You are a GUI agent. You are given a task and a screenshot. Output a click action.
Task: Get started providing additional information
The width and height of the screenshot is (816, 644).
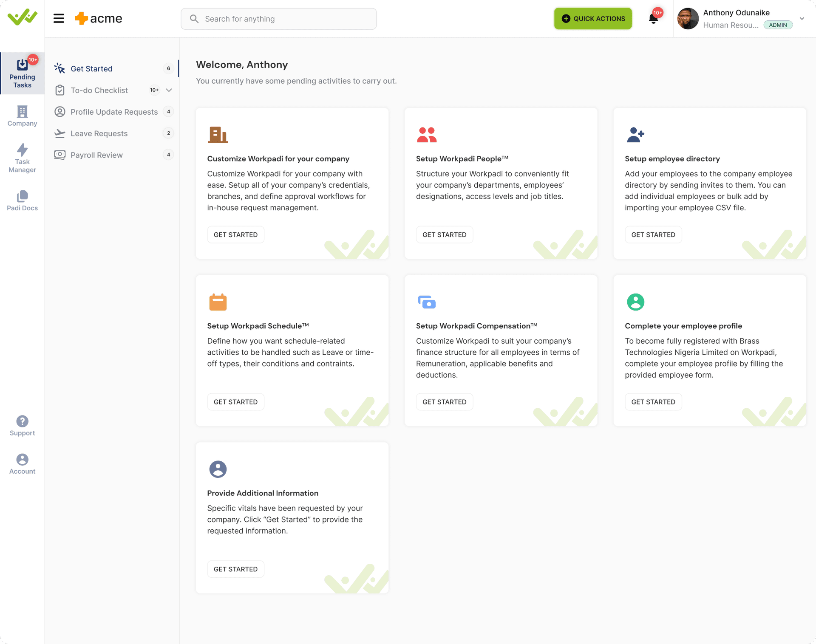(x=235, y=569)
